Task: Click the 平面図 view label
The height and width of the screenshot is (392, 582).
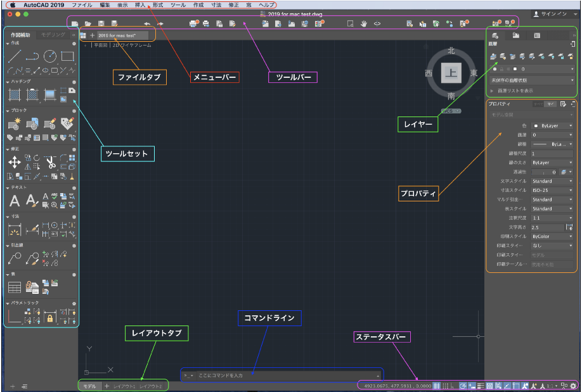Action: [101, 45]
